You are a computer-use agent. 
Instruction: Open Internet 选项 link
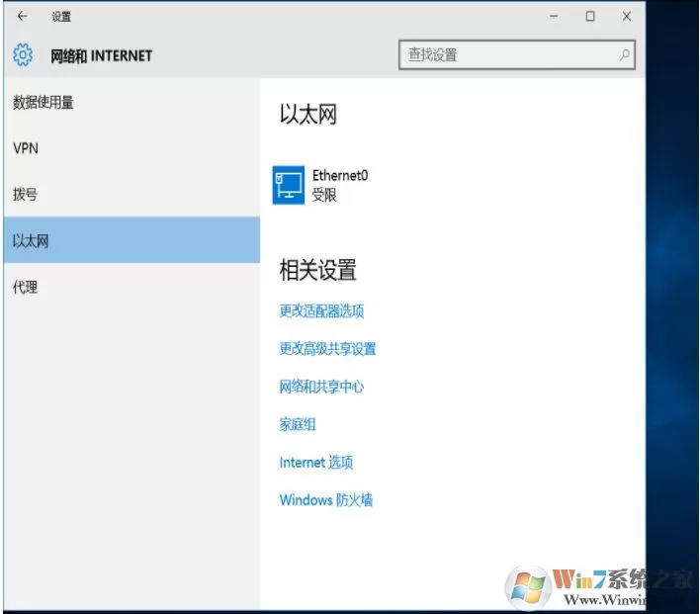316,462
